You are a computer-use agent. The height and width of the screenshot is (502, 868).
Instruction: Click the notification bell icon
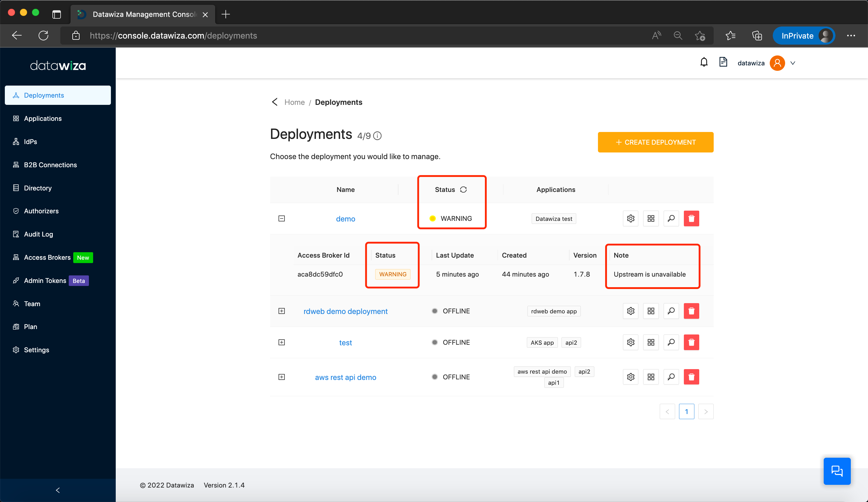704,63
